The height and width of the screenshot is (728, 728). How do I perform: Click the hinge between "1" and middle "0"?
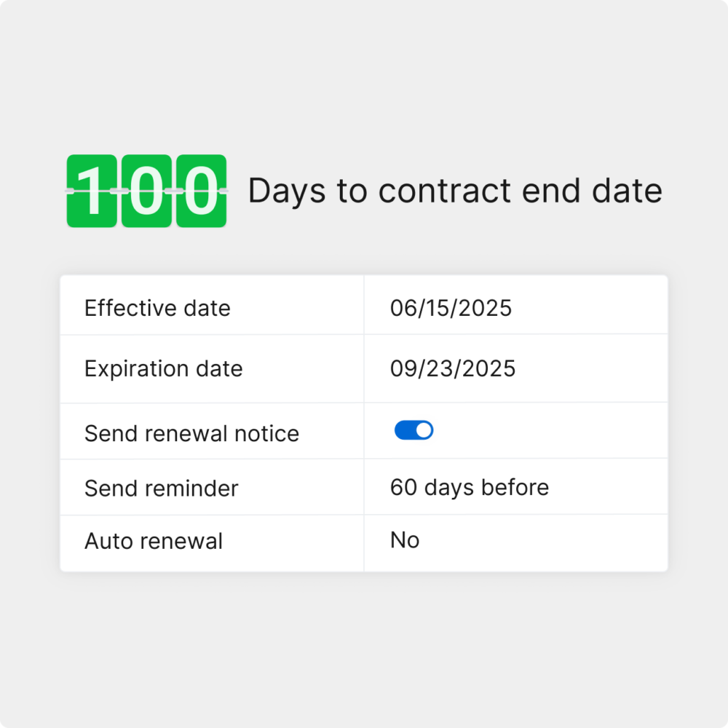point(119,191)
